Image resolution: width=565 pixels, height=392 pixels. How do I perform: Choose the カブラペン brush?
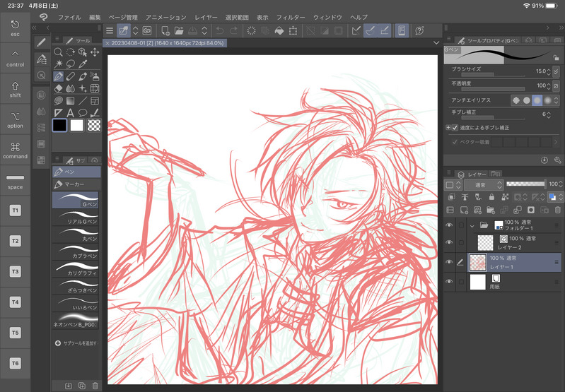(x=75, y=252)
